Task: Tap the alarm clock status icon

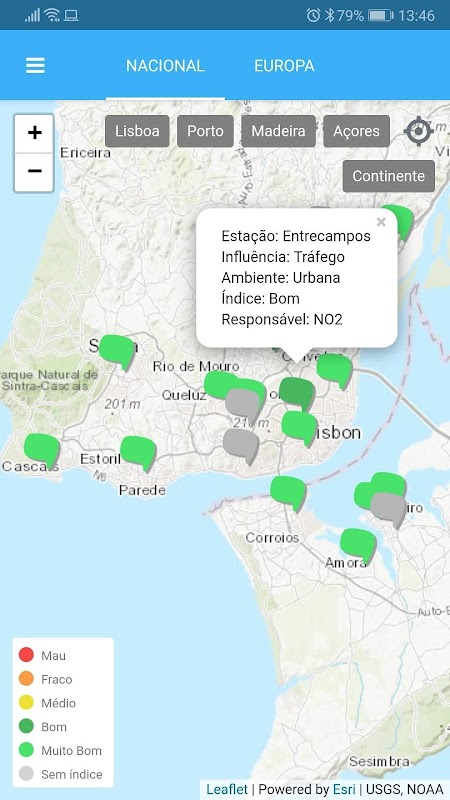Action: pos(313,15)
